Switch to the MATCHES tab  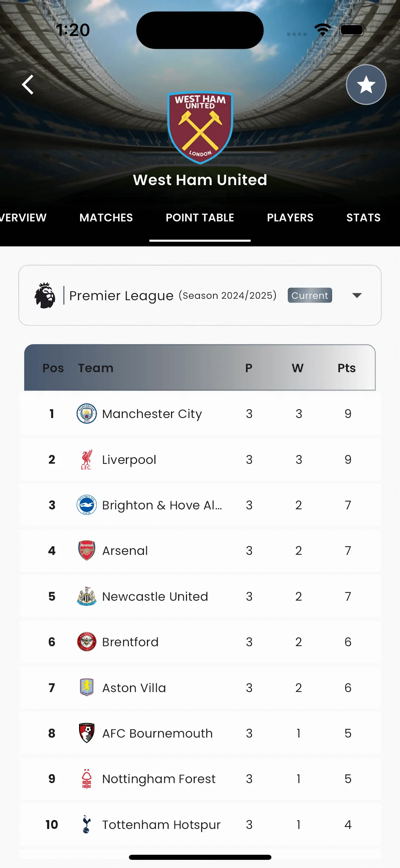click(106, 218)
